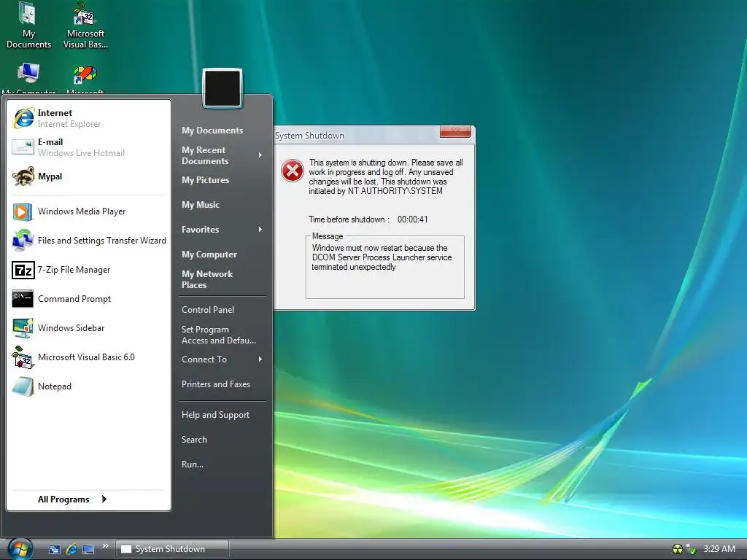Open Control Panel

(208, 309)
